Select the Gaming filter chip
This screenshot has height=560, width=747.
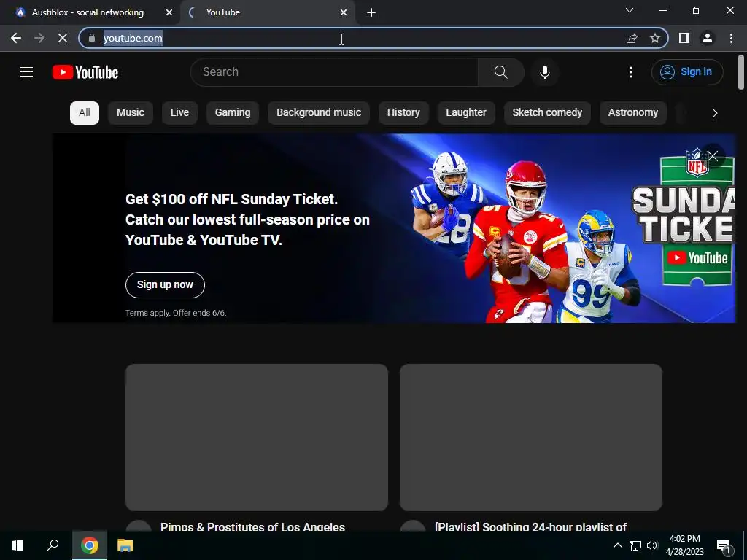(233, 113)
